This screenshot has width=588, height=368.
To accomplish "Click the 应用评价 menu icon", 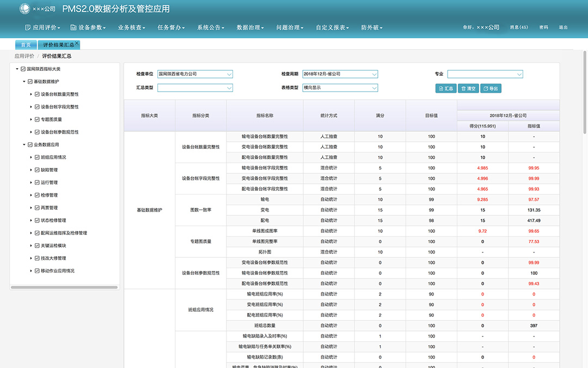I will [x=28, y=27].
